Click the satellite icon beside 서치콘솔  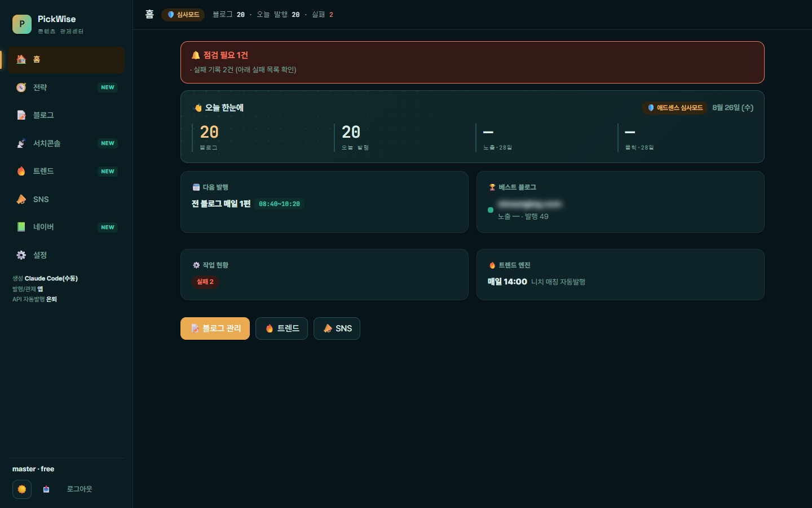21,143
